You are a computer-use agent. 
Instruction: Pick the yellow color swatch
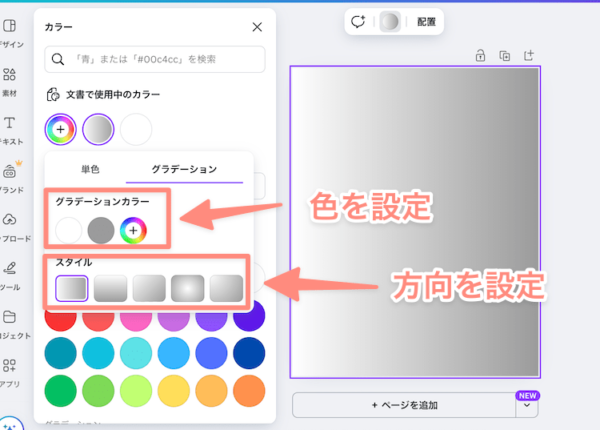coord(174,391)
